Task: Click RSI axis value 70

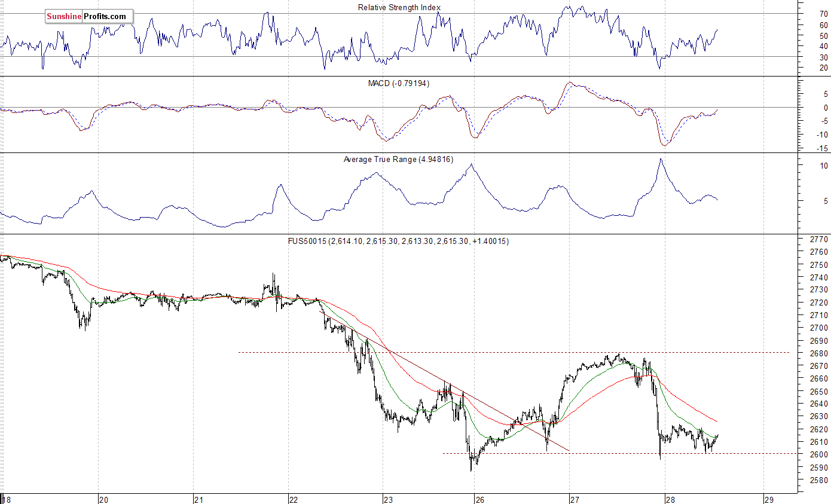Action: click(x=824, y=14)
